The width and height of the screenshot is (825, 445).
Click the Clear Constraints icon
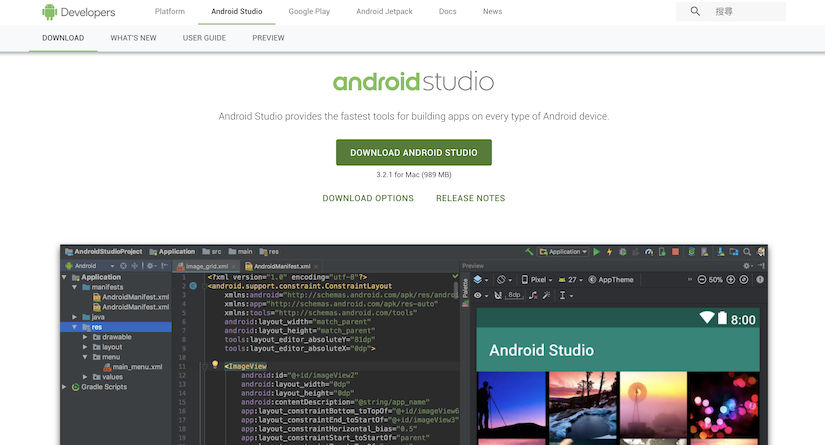(533, 296)
